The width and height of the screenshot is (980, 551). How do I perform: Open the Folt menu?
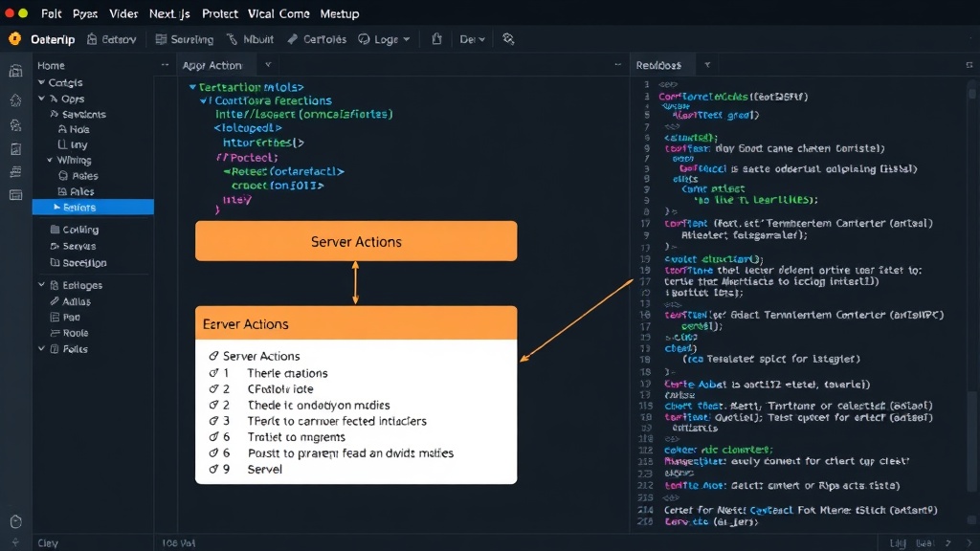52,13
